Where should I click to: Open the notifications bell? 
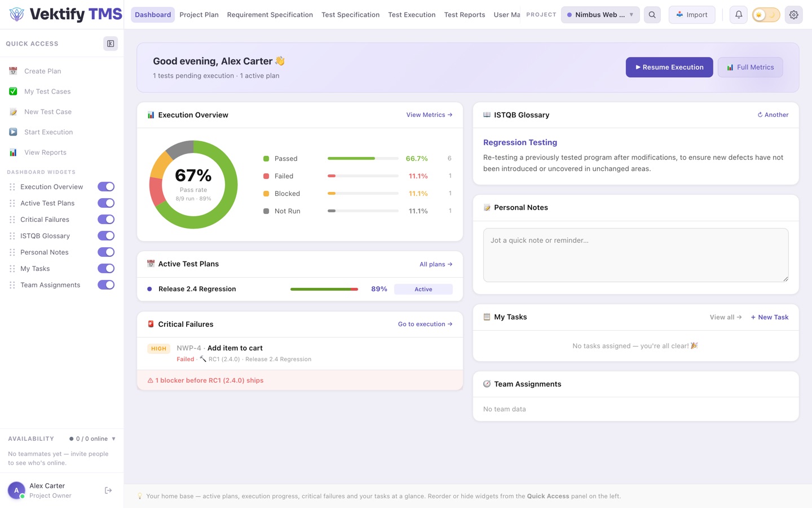(x=738, y=15)
